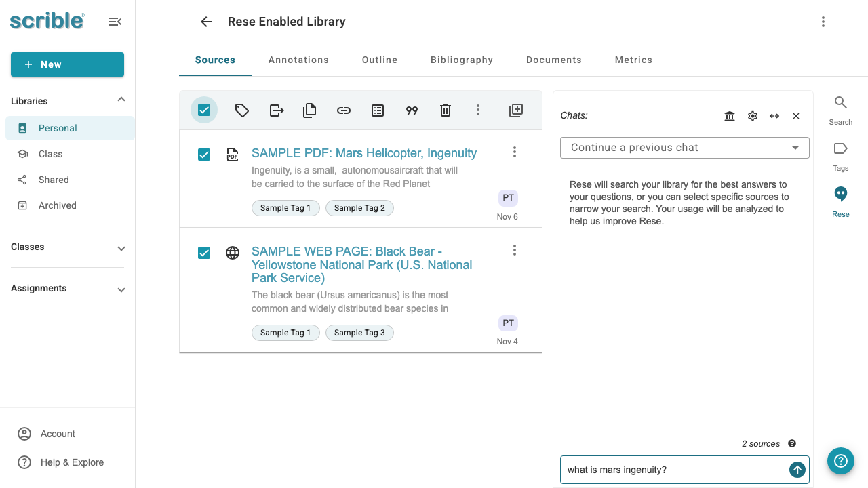868x488 pixels.
Task: Click the Copy sources icon in the toolbar
Action: click(309, 110)
